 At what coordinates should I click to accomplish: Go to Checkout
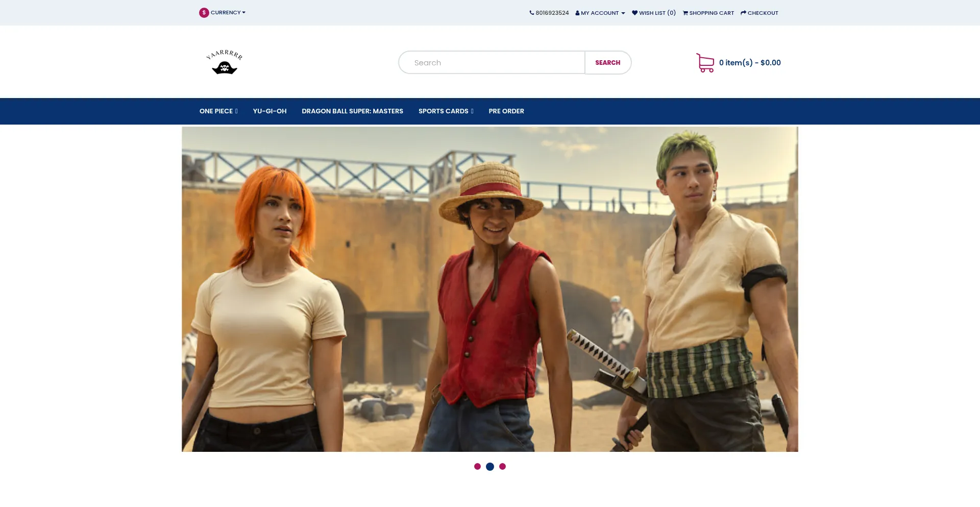pos(759,13)
